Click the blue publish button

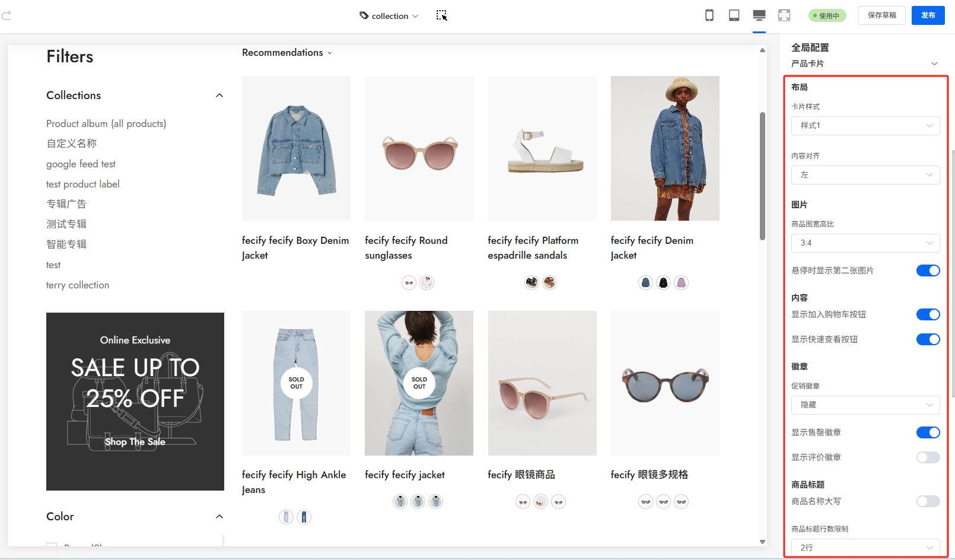pos(928,15)
